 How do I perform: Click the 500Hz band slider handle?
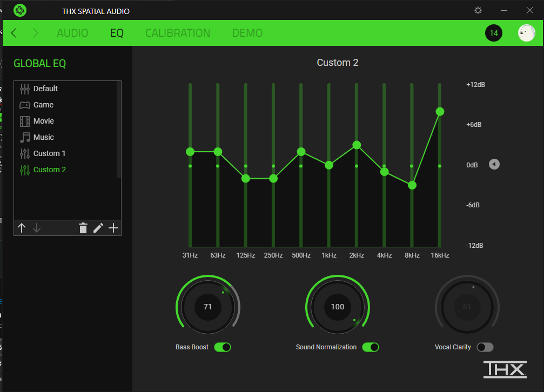tap(301, 152)
